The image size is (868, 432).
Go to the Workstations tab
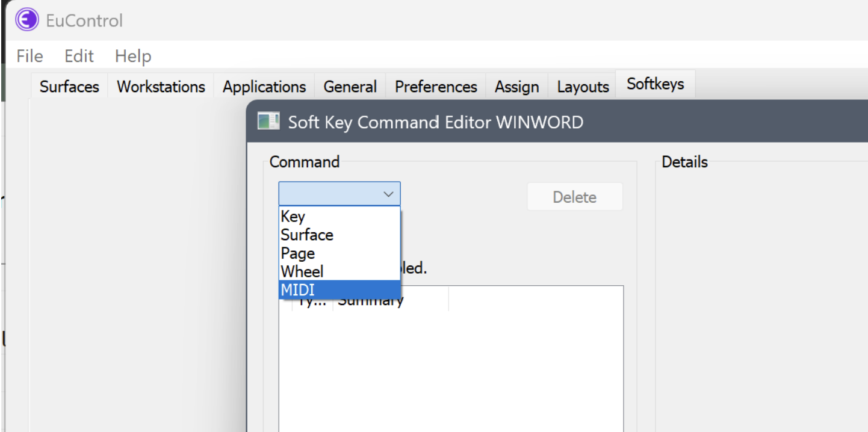[161, 87]
